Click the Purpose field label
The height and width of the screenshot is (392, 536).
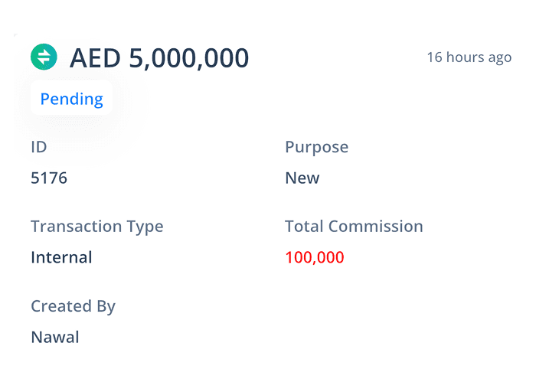coord(316,147)
